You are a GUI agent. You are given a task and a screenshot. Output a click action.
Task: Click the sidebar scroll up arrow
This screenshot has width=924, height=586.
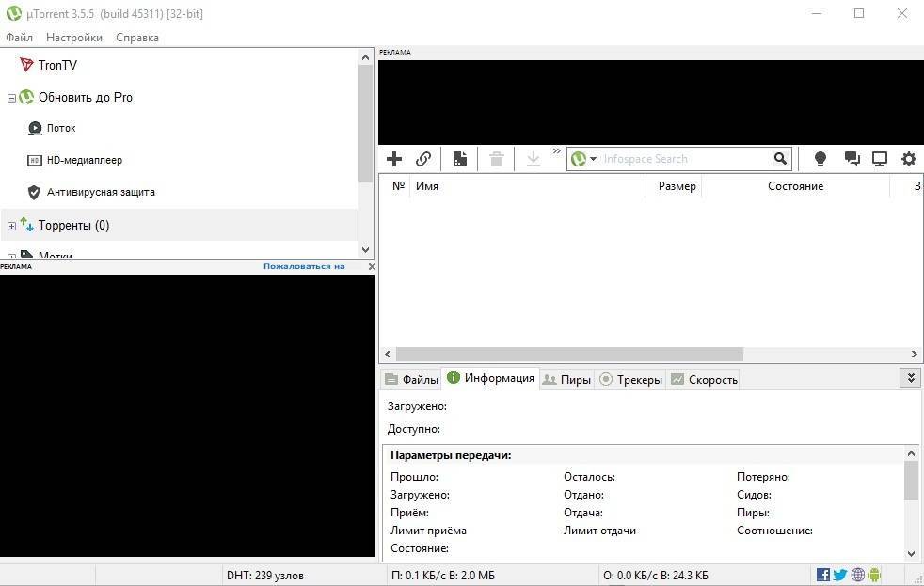[x=365, y=57]
